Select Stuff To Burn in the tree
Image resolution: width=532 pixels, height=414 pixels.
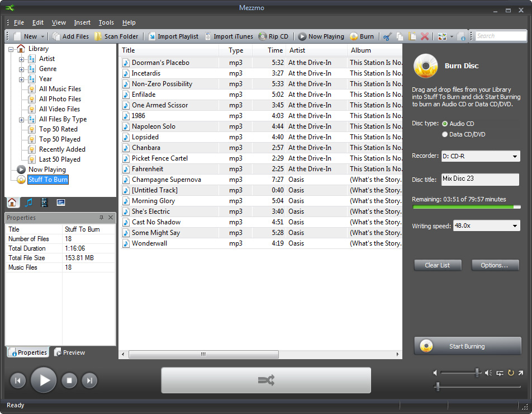click(x=48, y=180)
